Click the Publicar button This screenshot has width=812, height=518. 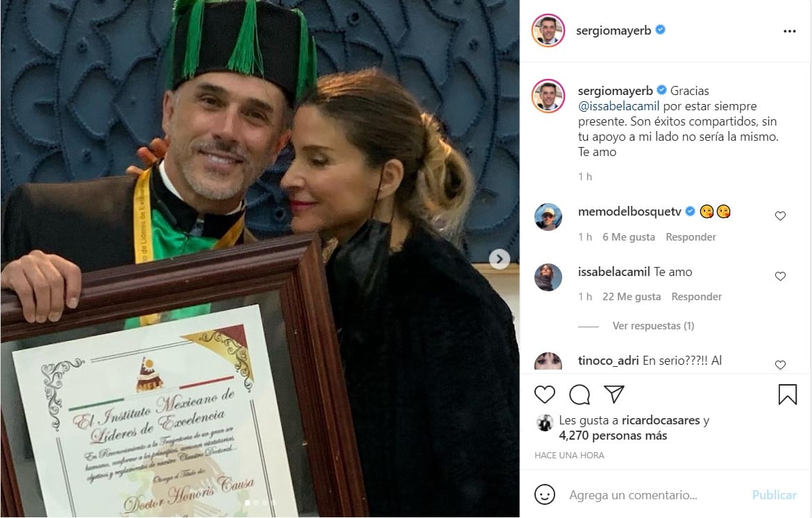tap(775, 495)
